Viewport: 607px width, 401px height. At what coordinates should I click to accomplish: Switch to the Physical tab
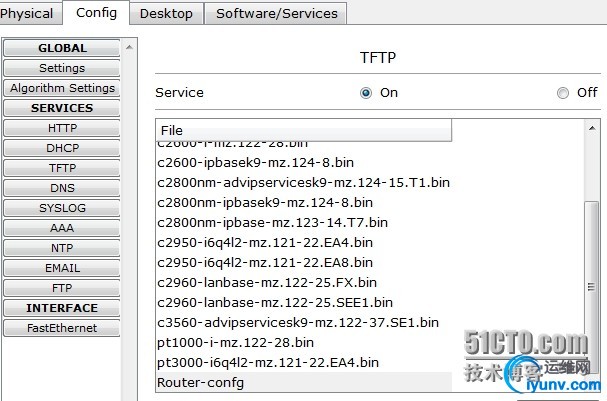coord(28,13)
